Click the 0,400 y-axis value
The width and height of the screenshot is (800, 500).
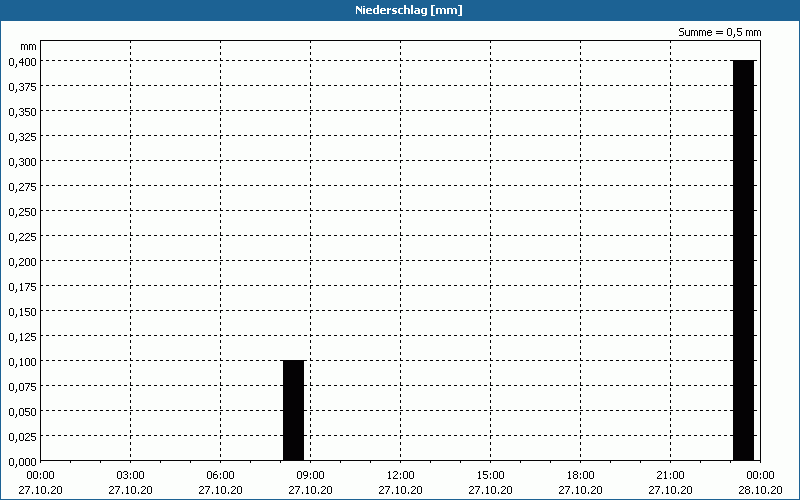[22, 62]
